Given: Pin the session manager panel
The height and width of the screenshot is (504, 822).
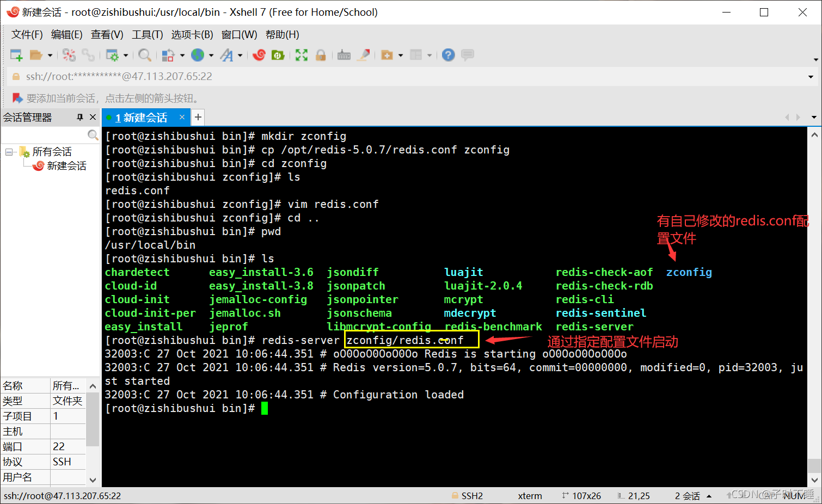Looking at the screenshot, I should point(80,117).
